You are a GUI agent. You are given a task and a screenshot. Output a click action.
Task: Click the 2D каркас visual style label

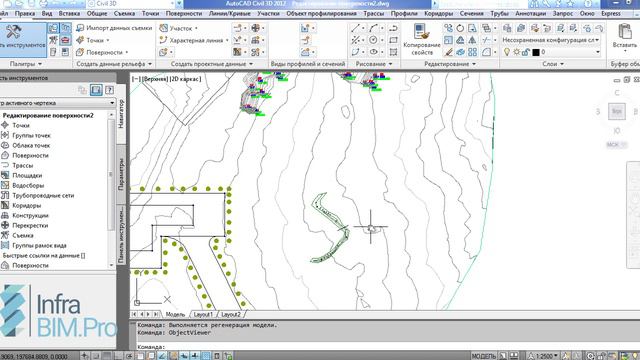(186, 79)
